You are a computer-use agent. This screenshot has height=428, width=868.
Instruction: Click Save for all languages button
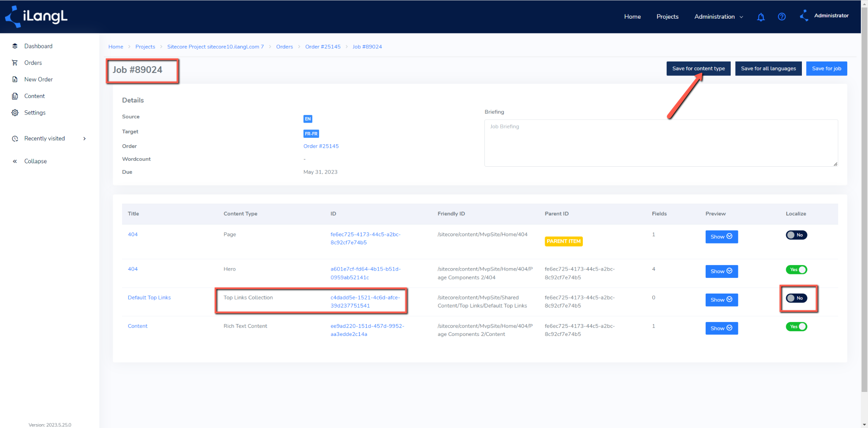[x=768, y=68]
